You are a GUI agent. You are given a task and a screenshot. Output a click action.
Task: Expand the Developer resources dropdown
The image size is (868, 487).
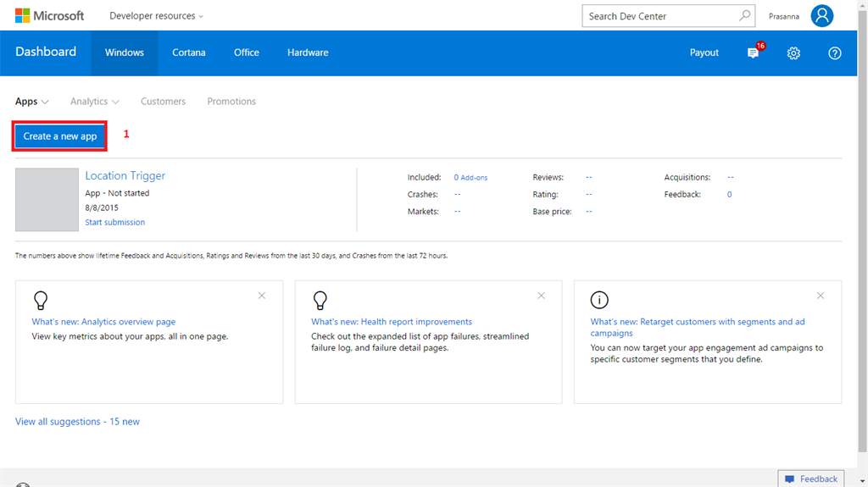click(156, 15)
